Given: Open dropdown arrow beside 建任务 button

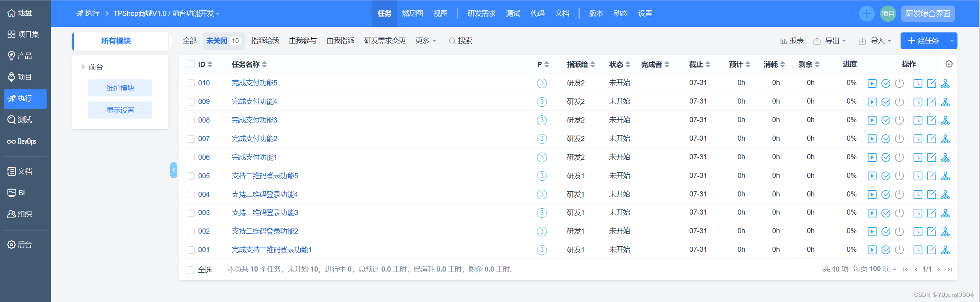Looking at the screenshot, I should tap(952, 41).
